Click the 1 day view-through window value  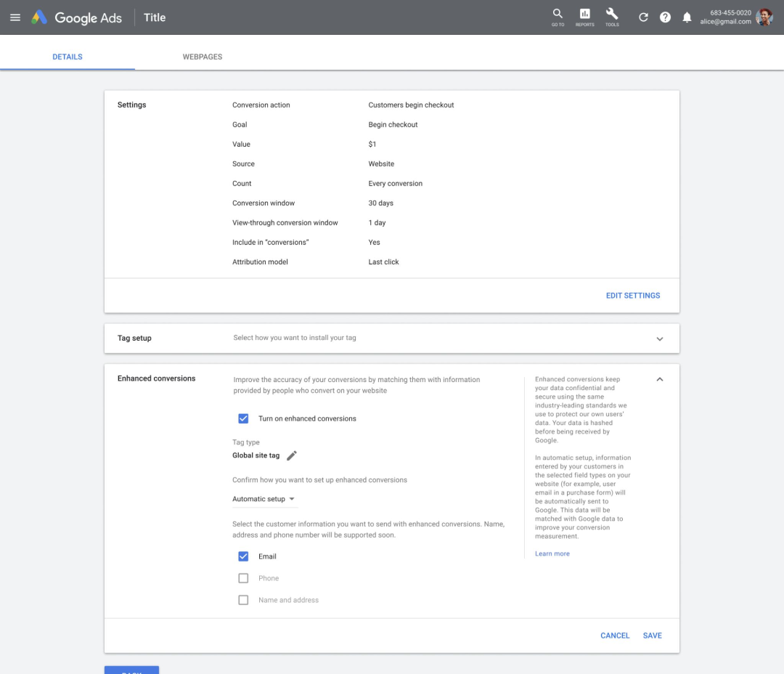click(377, 223)
